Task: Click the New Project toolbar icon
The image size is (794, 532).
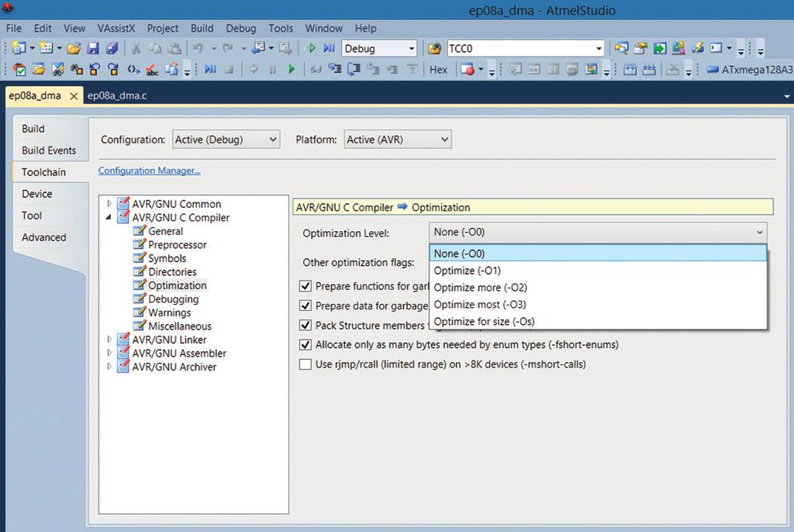Action: (x=19, y=48)
